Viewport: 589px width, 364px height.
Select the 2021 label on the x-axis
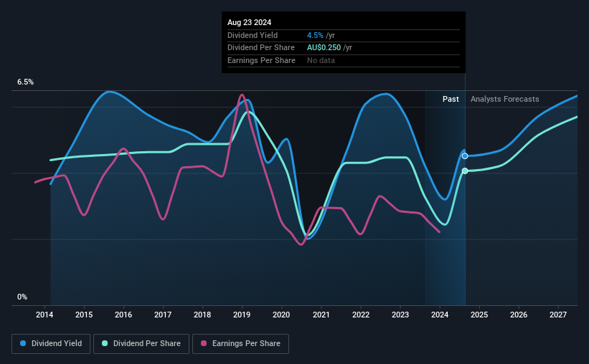(321, 315)
